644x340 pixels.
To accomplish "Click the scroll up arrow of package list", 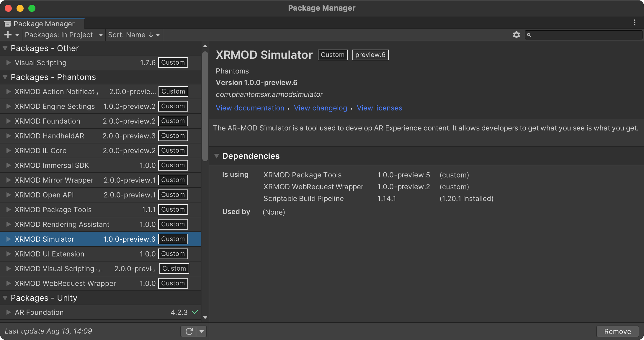I will (205, 46).
